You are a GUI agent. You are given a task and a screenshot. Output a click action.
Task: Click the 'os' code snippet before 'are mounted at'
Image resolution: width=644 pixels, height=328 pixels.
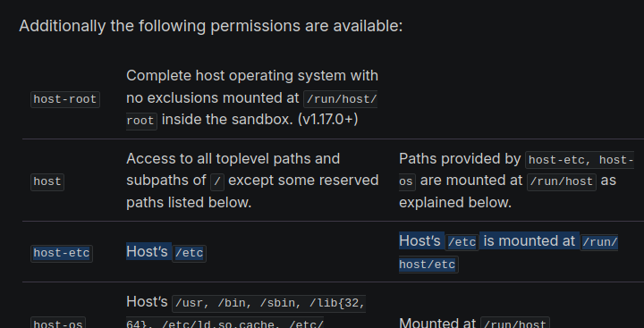(407, 181)
